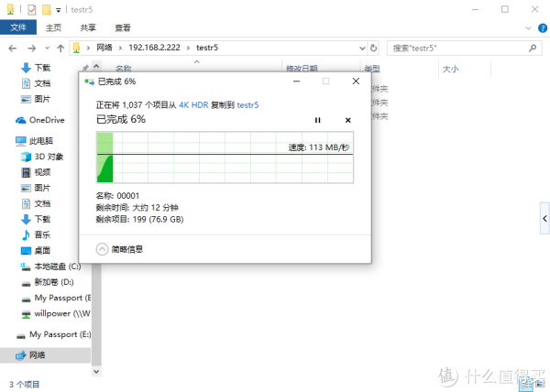
Task: Expand the ribbon with the chevron
Action: point(526,27)
